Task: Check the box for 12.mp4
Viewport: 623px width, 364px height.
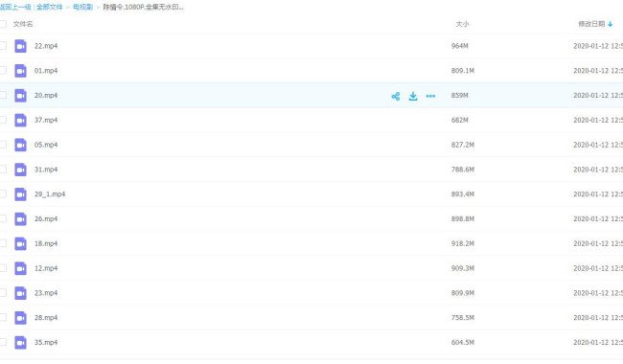Action: click(3, 268)
